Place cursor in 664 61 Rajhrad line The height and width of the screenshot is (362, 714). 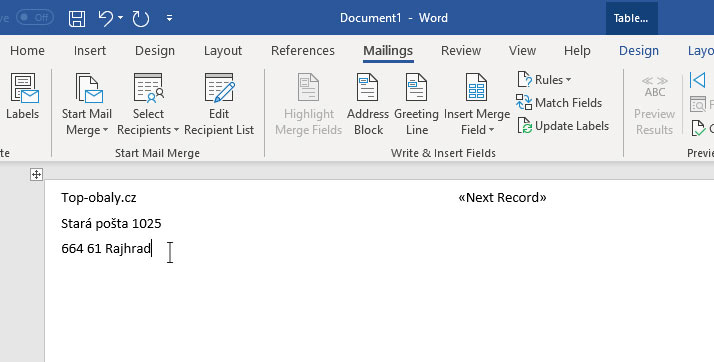(x=106, y=249)
